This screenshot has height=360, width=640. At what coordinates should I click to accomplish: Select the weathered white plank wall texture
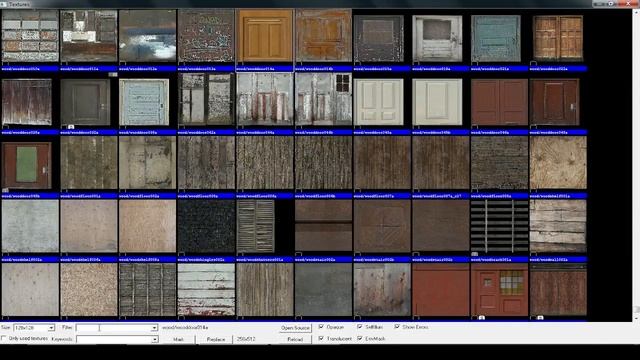(x=558, y=226)
